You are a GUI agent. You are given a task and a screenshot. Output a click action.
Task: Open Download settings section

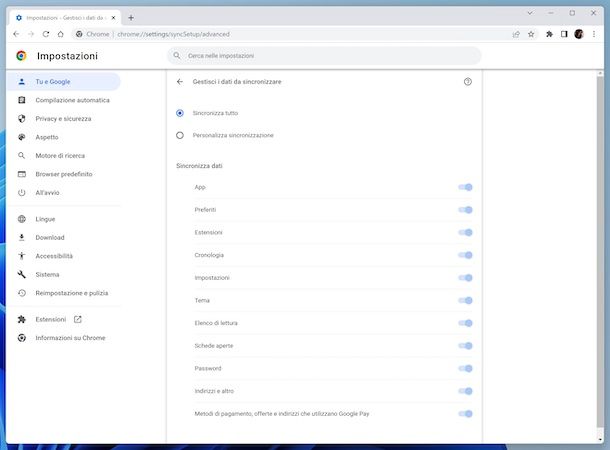coord(63,238)
